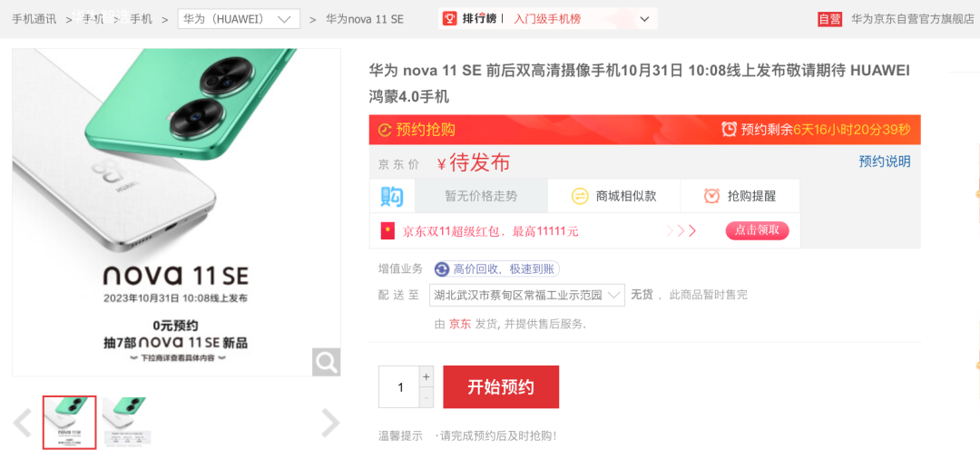Image resolution: width=980 pixels, height=459 pixels.
Task: Click the red envelope icon in promo row
Action: tap(387, 231)
